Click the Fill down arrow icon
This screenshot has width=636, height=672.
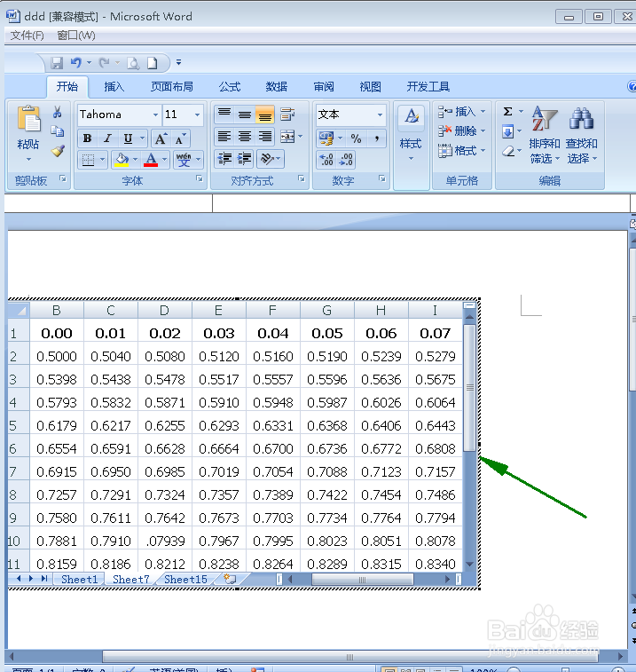(x=508, y=131)
